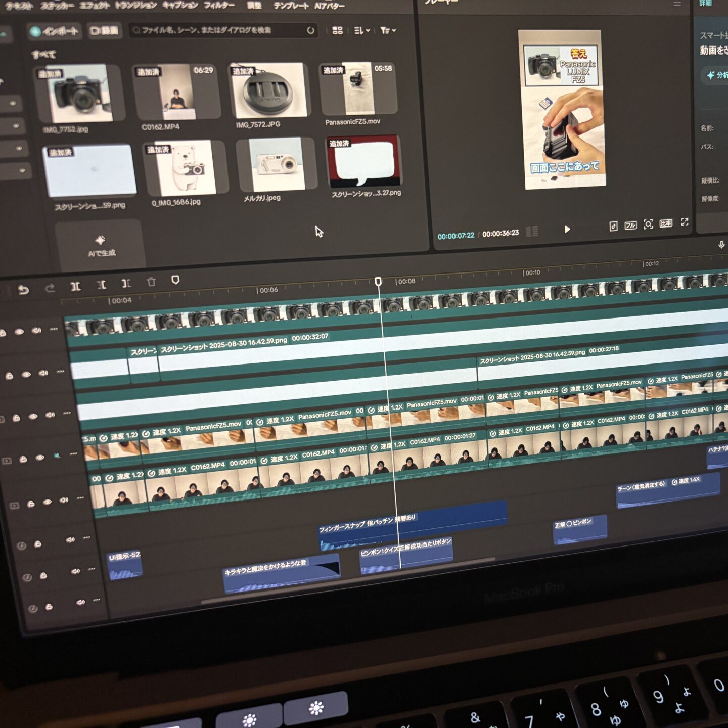Click the audio meter bars in player

coord(532,232)
